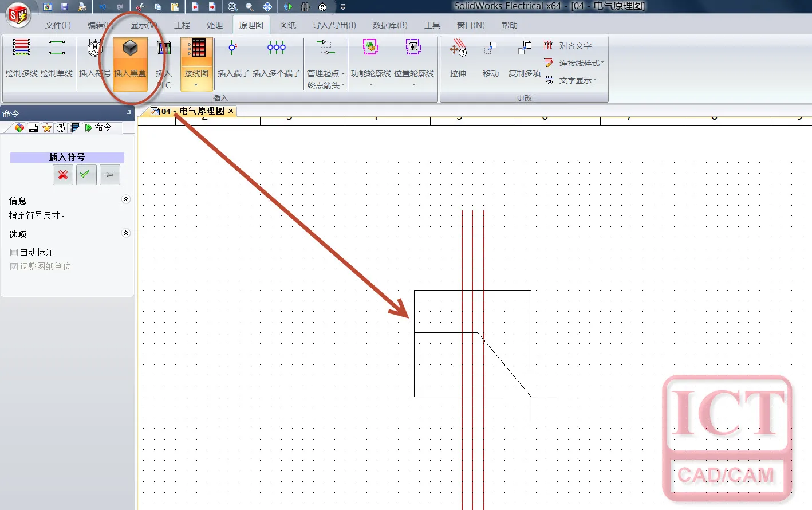Click the redo arrow icon
This screenshot has height=510, width=812.
coord(120,7)
